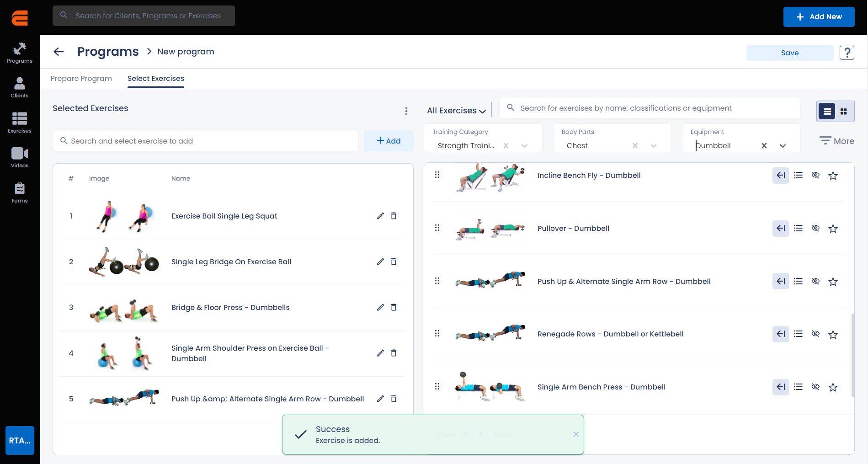The image size is (868, 464).
Task: Expand the All Exercises dropdown
Action: click(456, 111)
